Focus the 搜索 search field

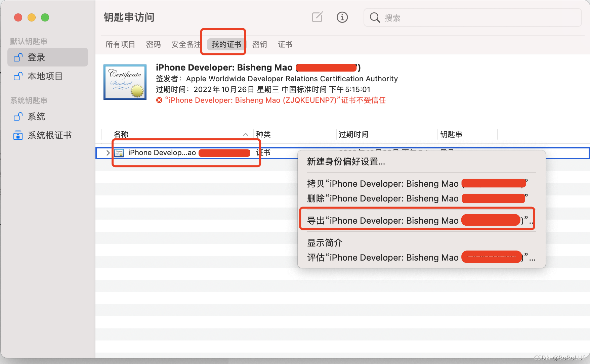(472, 17)
